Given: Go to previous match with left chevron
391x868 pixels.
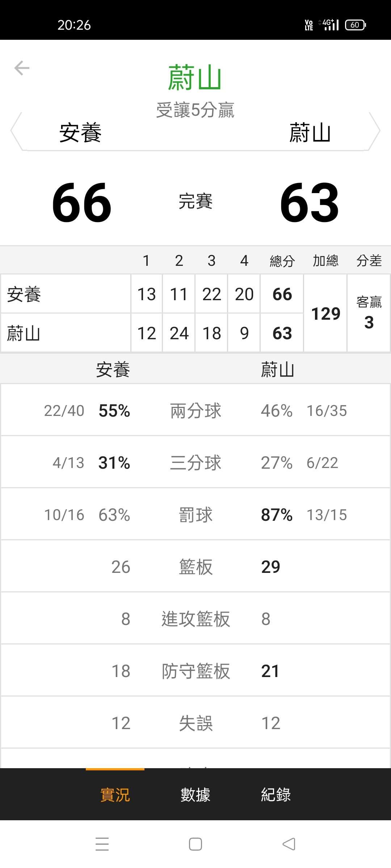Looking at the screenshot, I should pos(16,131).
